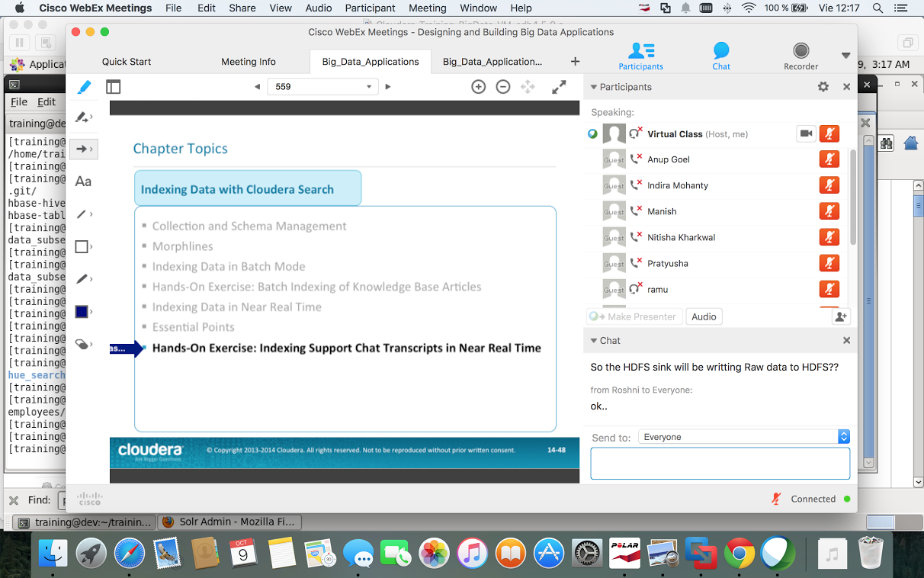Unmute Manish's microphone

829,211
